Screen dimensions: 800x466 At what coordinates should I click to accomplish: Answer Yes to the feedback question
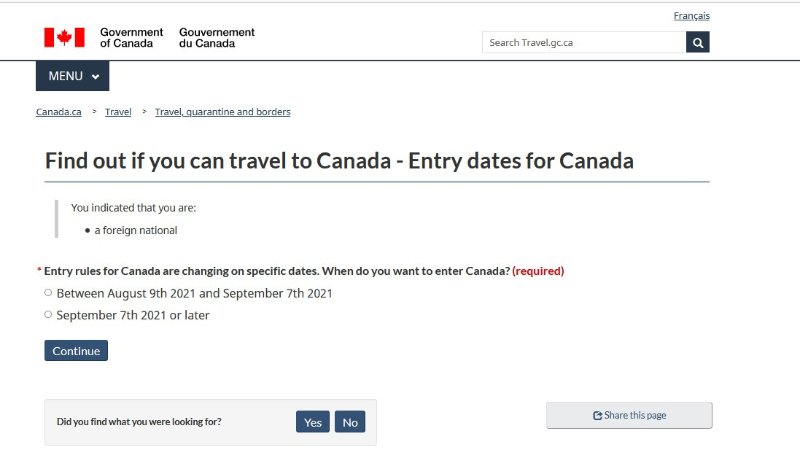pyautogui.click(x=313, y=422)
